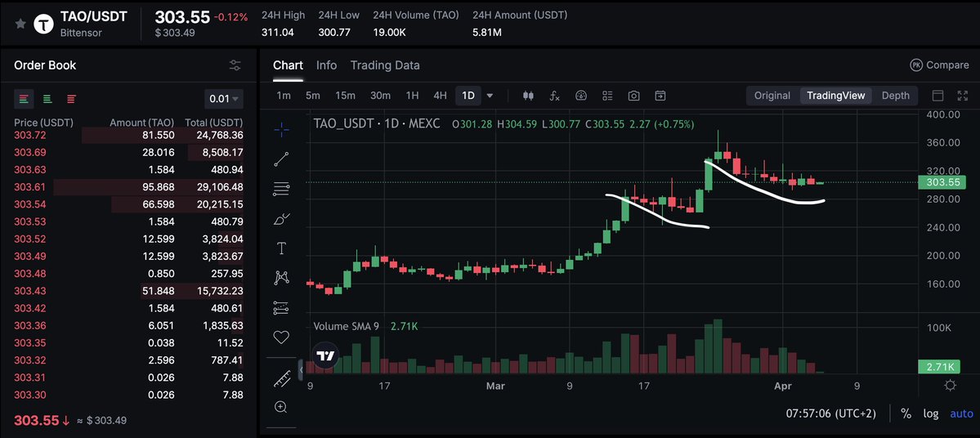980x438 pixels.
Task: Add TAO/USDT to favorites with the star
Action: point(20,24)
